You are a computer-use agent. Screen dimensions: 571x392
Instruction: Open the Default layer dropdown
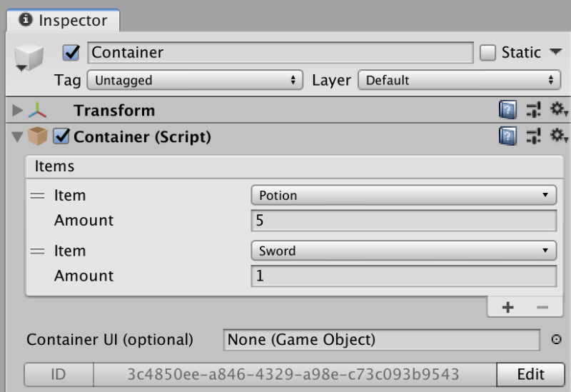[x=459, y=80]
